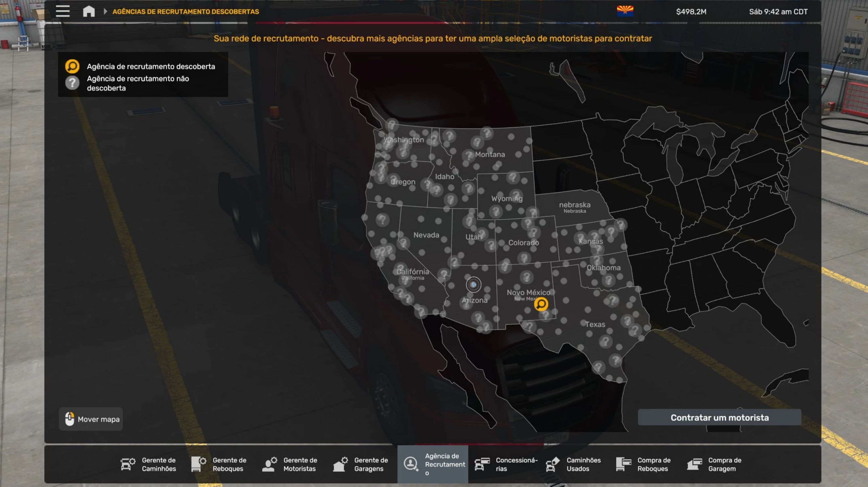Select the Gerente de Motoristas icon
The width and height of the screenshot is (868, 487).
269,464
